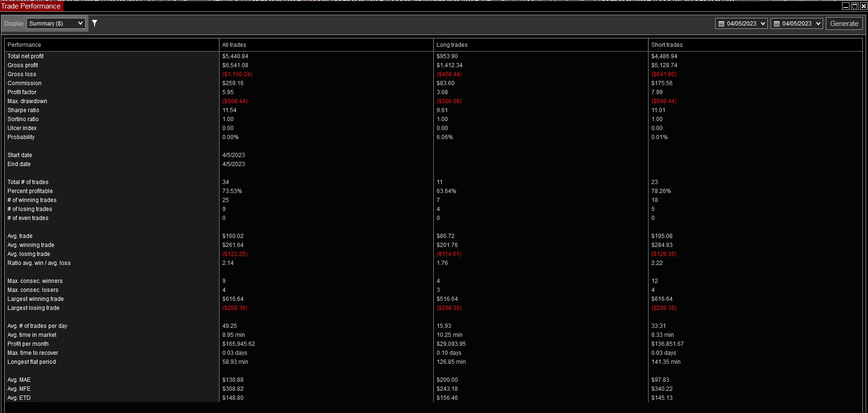The image size is (868, 413).
Task: Select the Profit per month label
Action: pos(28,344)
